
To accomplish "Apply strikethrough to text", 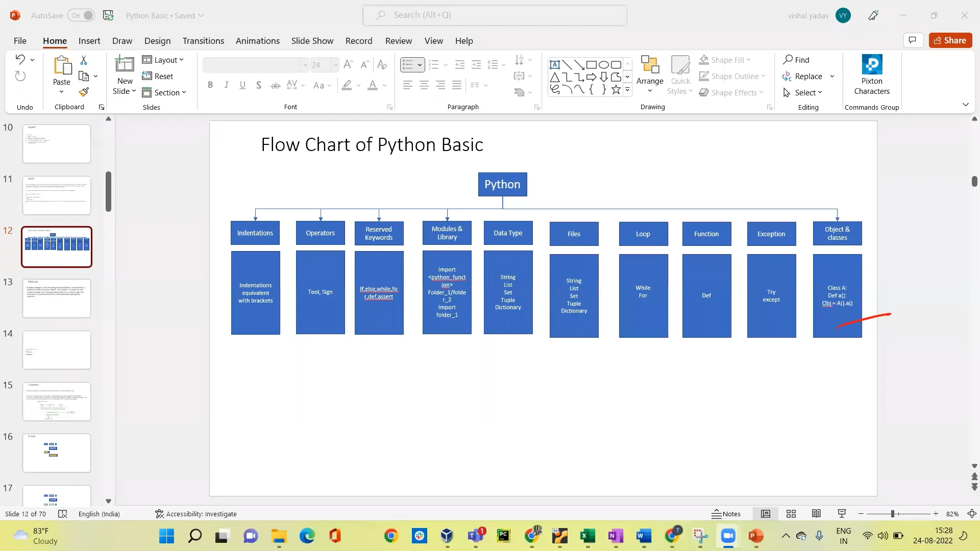I will click(x=275, y=85).
